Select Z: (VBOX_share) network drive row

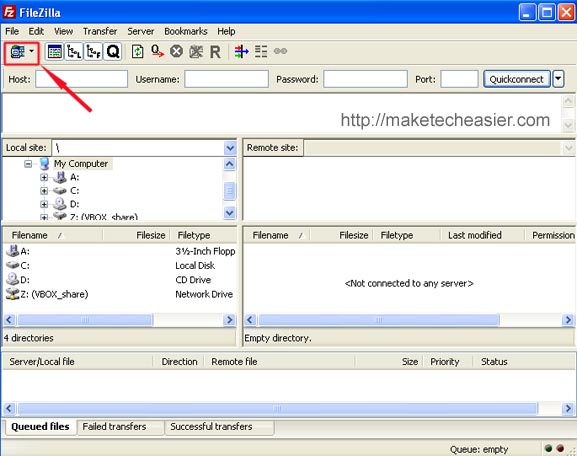(120, 294)
